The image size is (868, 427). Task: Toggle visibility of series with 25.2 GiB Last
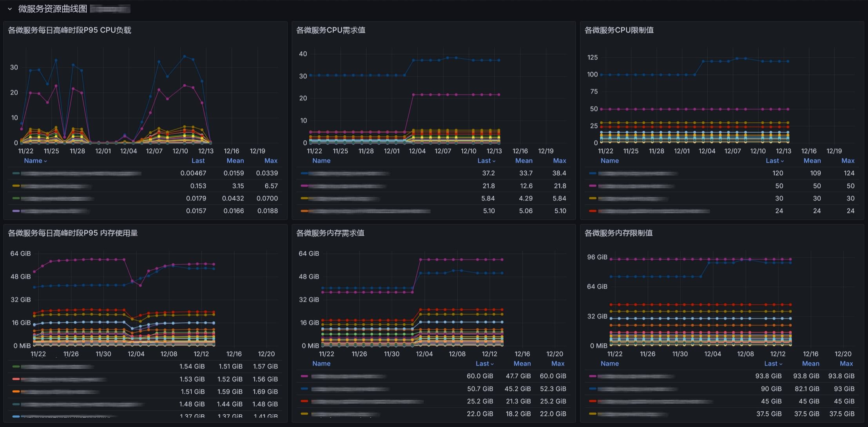tap(367, 402)
